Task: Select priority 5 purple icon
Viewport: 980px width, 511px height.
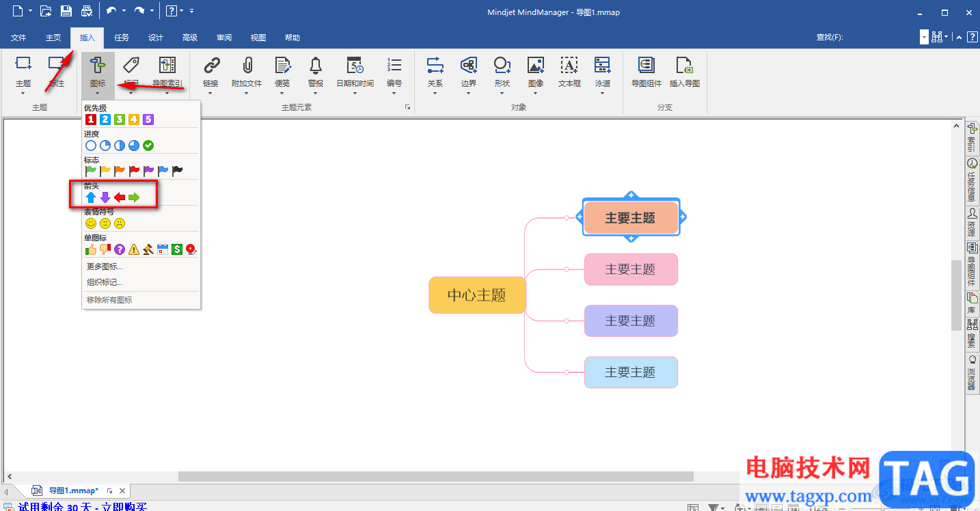Action: 148,120
